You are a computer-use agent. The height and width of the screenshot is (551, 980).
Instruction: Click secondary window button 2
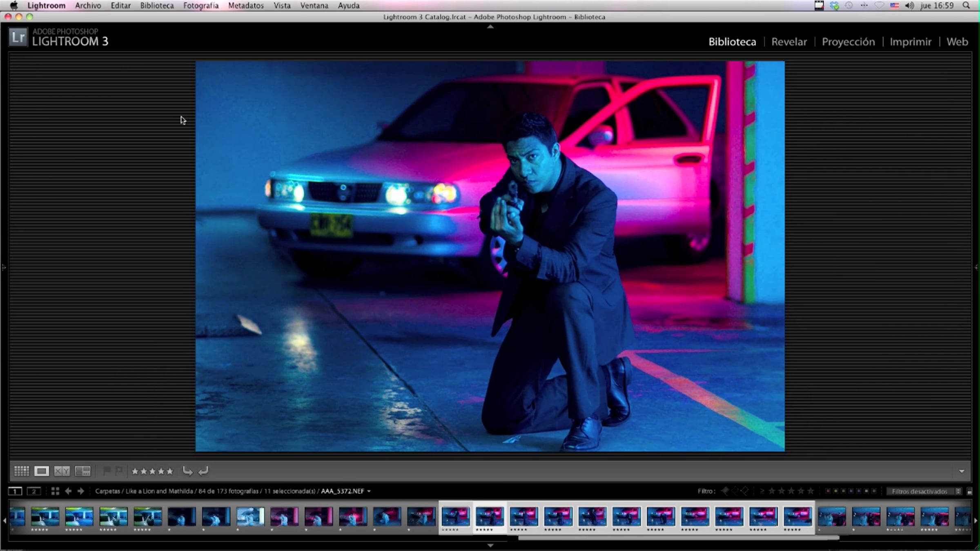[x=34, y=491]
